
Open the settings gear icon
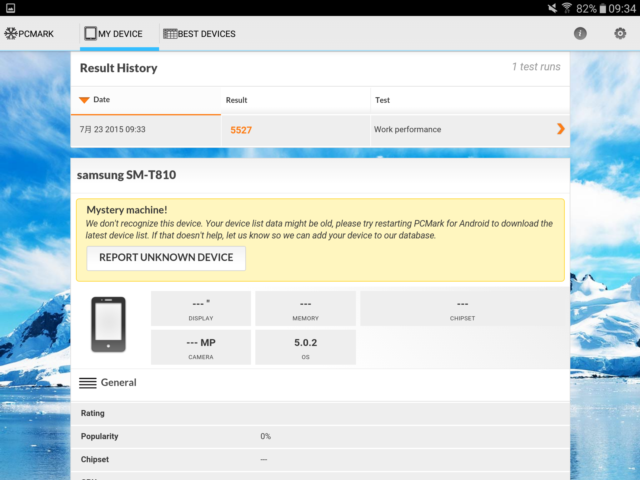pyautogui.click(x=620, y=33)
